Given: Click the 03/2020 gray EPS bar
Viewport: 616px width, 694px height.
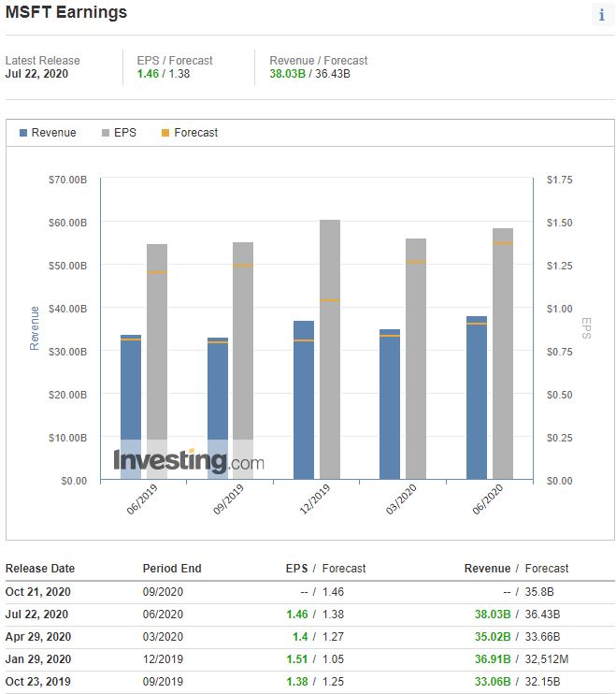Looking at the screenshot, I should [x=416, y=358].
